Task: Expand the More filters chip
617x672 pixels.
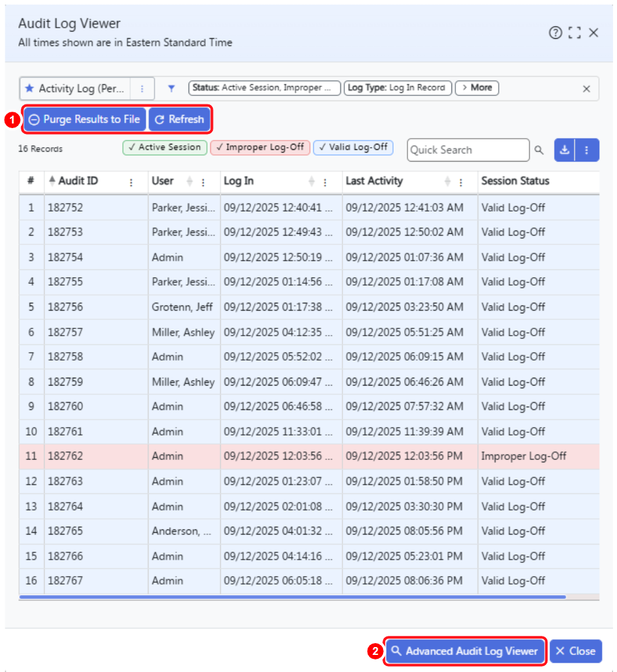Action: (477, 88)
